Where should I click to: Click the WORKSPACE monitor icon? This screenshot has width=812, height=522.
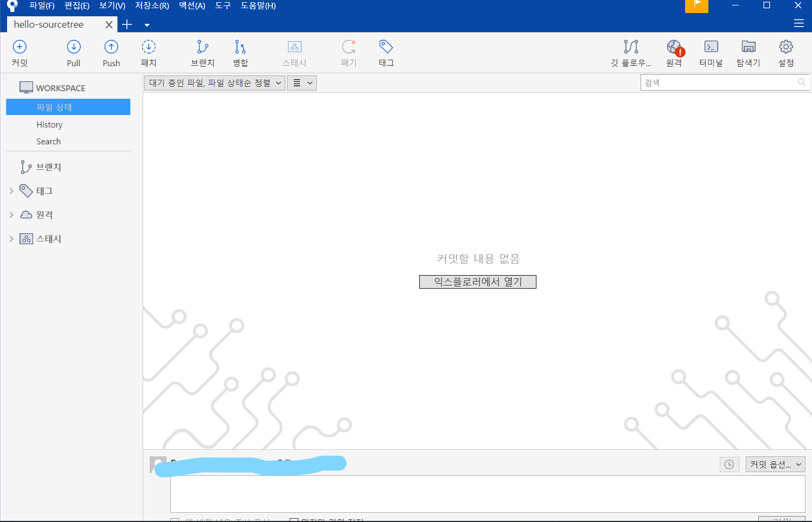[26, 87]
